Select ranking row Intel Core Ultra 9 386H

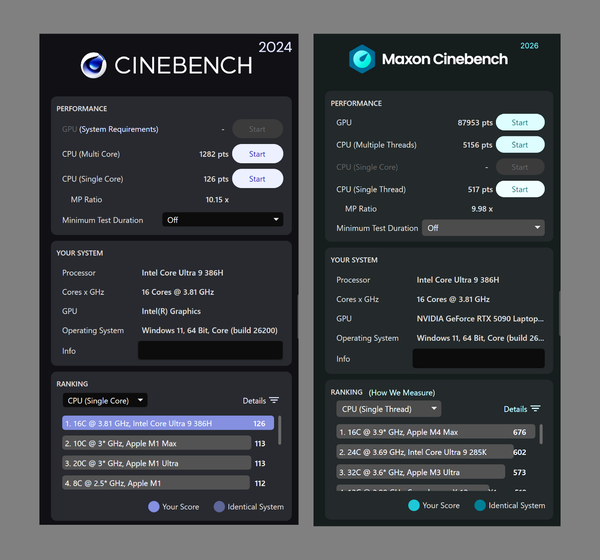pyautogui.click(x=168, y=423)
